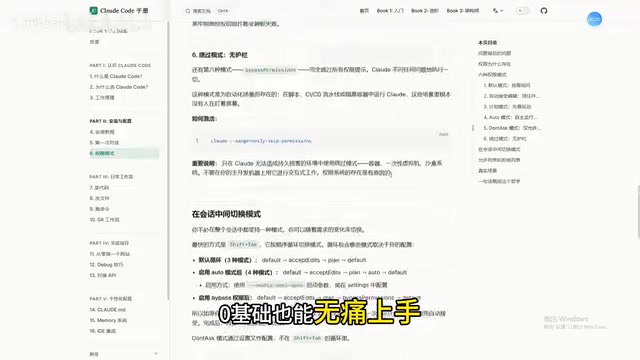Jump to the last TOC entry
Viewport: 640px width, 360px height.
click(499, 181)
